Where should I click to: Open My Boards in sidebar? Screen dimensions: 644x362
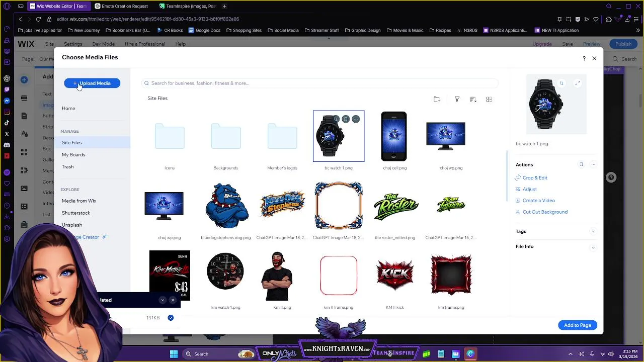(73, 155)
